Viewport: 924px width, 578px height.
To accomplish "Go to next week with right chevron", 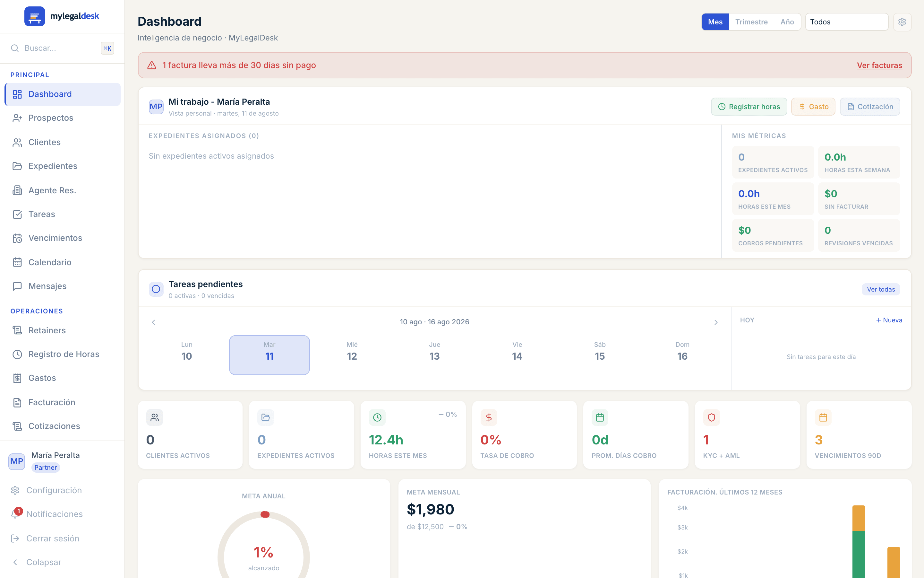I will pos(716,322).
